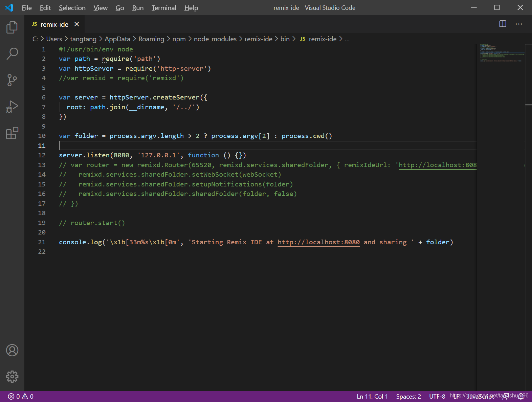Follow the localhost:8080 link on line 21
Image resolution: width=532 pixels, height=402 pixels.
pyautogui.click(x=318, y=242)
